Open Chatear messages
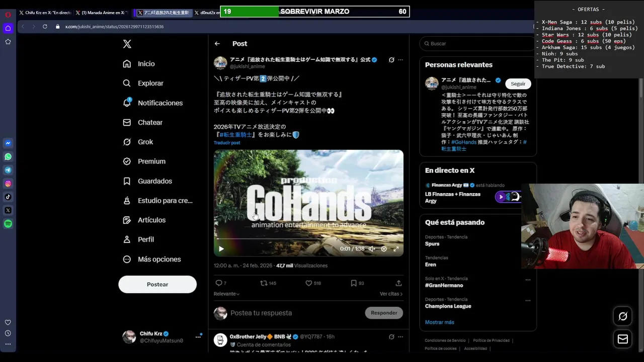 [x=143, y=123]
